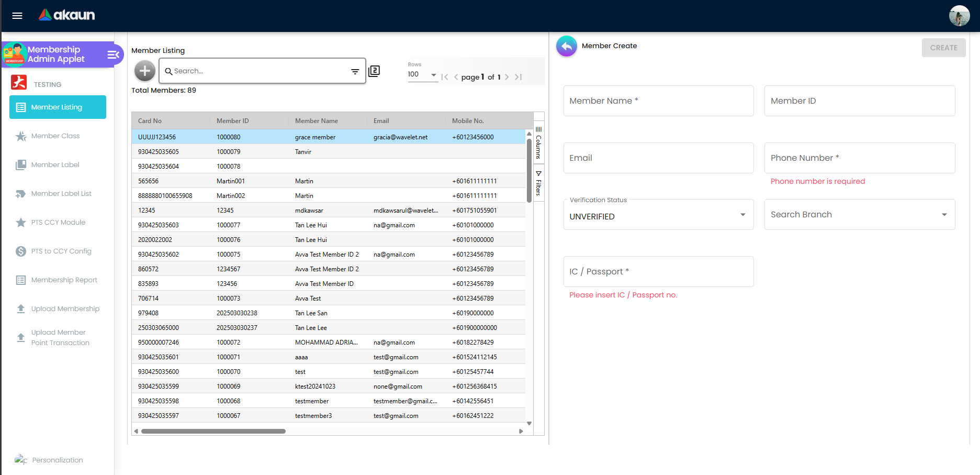Collapse the Membership Admin Applet sidebar
This screenshot has height=475, width=980.
coord(113,54)
